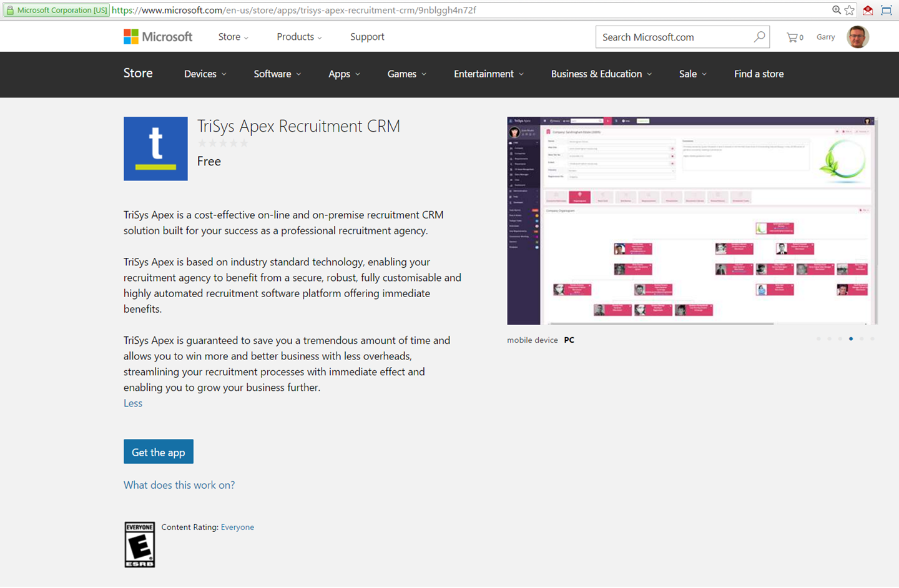Go to Support page

(367, 37)
